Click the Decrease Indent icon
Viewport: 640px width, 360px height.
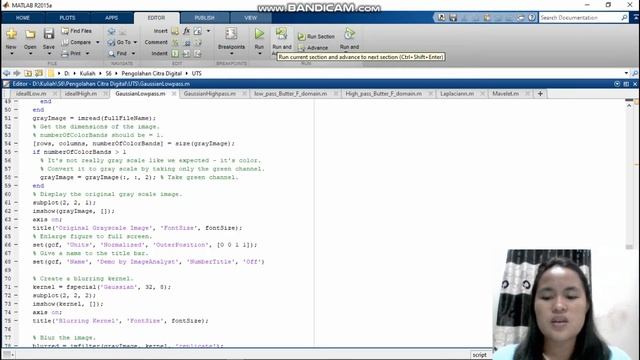[x=198, y=53]
